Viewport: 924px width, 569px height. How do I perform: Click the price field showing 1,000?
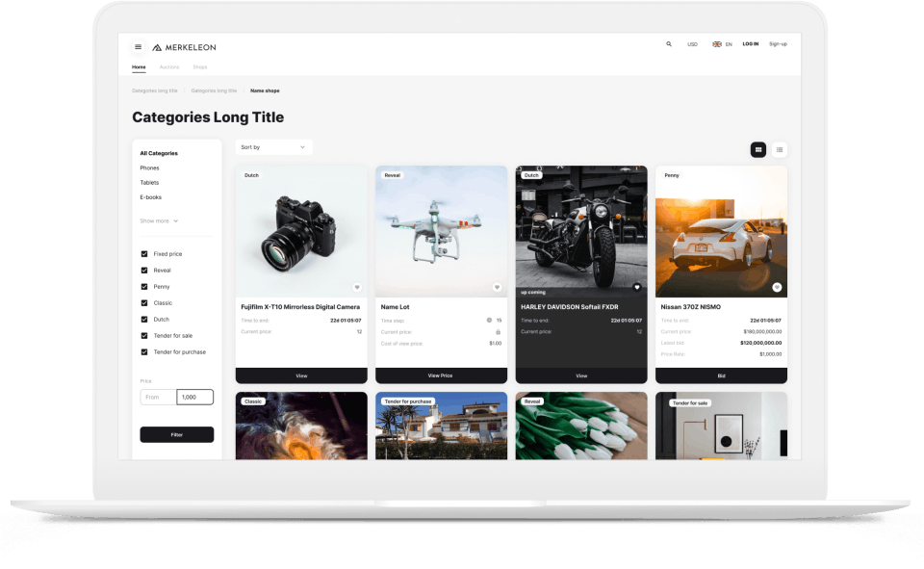(x=195, y=397)
